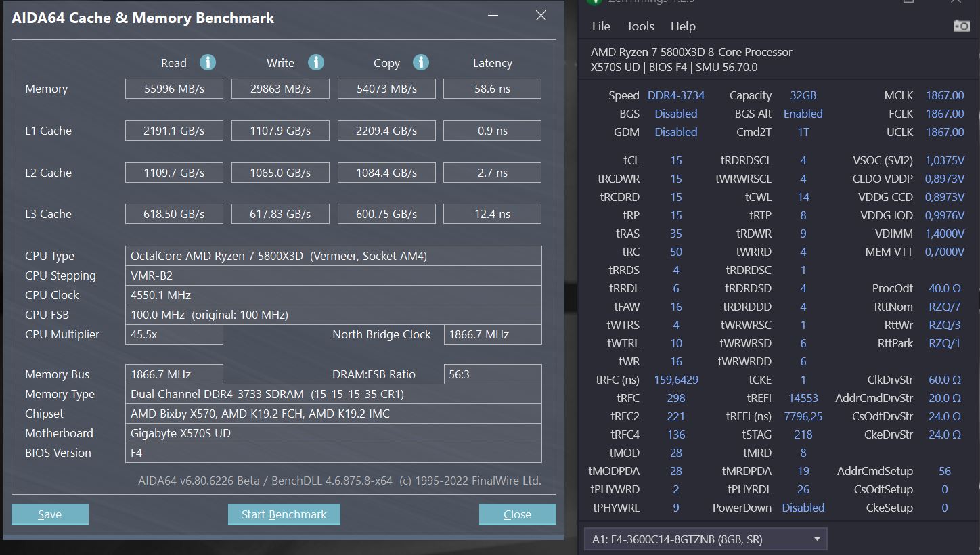The width and height of the screenshot is (980, 555).
Task: Select the L3 Cache Copy 600.75 GB/s field
Action: (x=386, y=214)
